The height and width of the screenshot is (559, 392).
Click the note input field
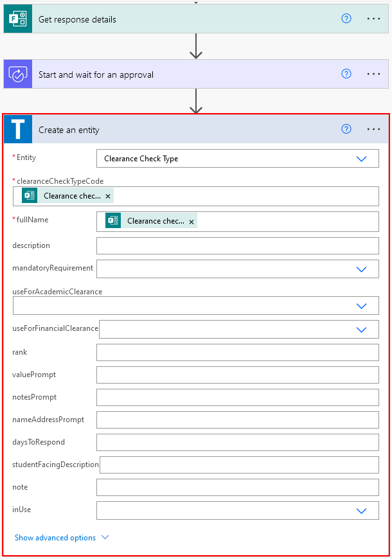click(238, 487)
